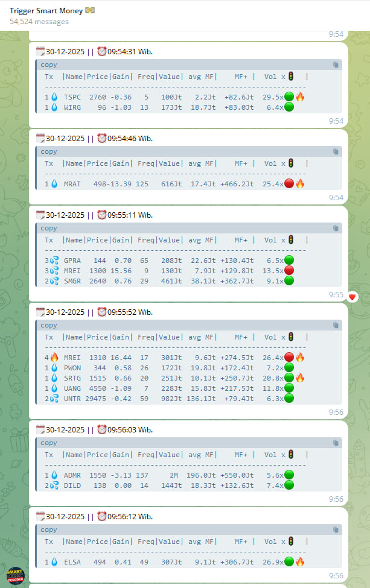This screenshot has height=588, width=370.
Task: Select the SRTG ticker text
Action: (72, 378)
